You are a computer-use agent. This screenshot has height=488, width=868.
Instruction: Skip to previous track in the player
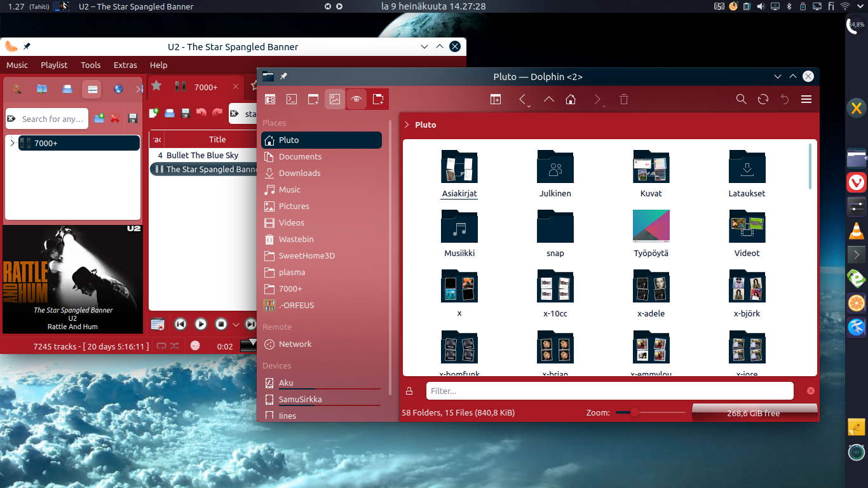pos(180,324)
